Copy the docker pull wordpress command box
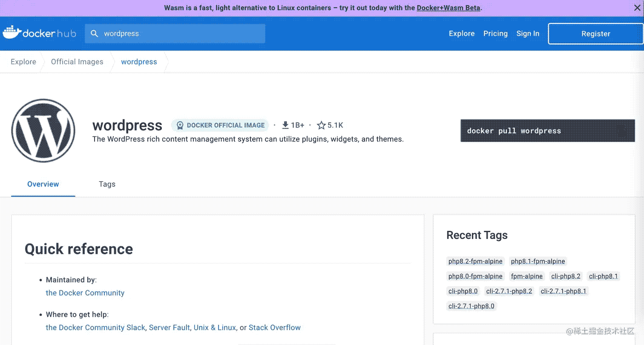The image size is (644, 345). click(547, 131)
